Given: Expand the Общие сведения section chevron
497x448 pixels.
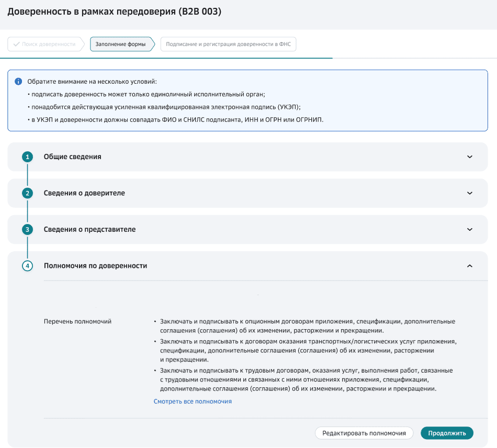Looking at the screenshot, I should pos(470,156).
